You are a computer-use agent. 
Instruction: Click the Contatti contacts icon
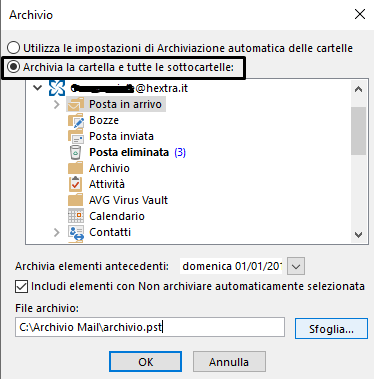coord(76,232)
